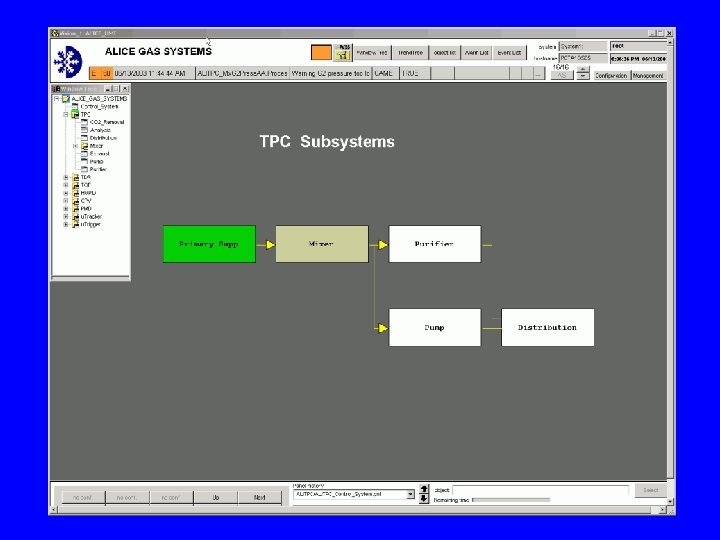Select Purifier panel icon in tree
Screen dimensions: 720x540
[84, 169]
